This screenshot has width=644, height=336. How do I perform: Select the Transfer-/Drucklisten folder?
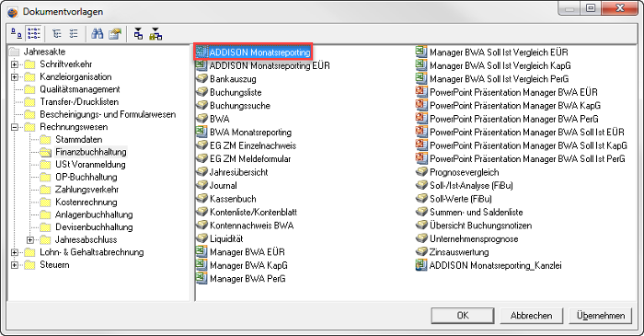click(x=79, y=102)
